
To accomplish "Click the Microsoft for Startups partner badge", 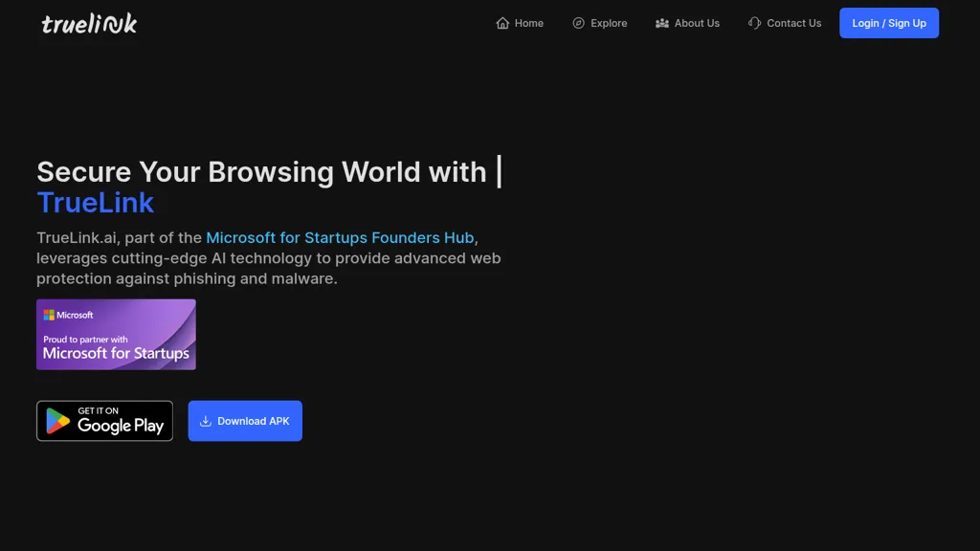I will point(116,334).
